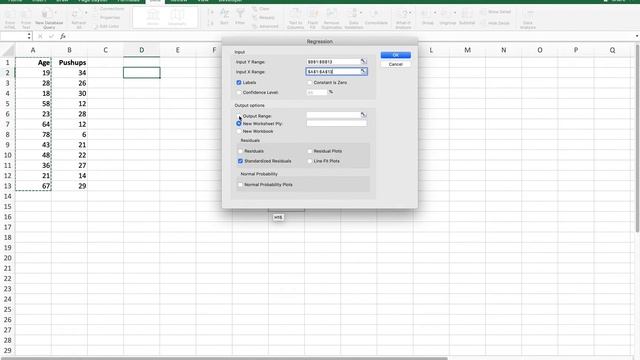This screenshot has width=640, height=360.
Task: Collapse dialog using Input X Range selector icon
Action: (x=363, y=71)
